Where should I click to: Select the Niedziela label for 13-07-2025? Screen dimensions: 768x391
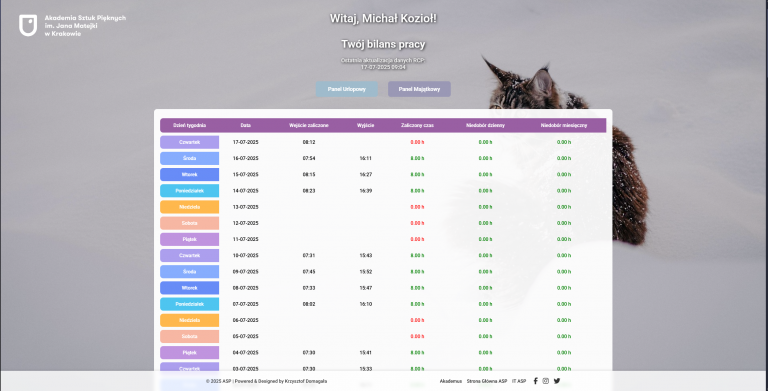click(x=190, y=207)
